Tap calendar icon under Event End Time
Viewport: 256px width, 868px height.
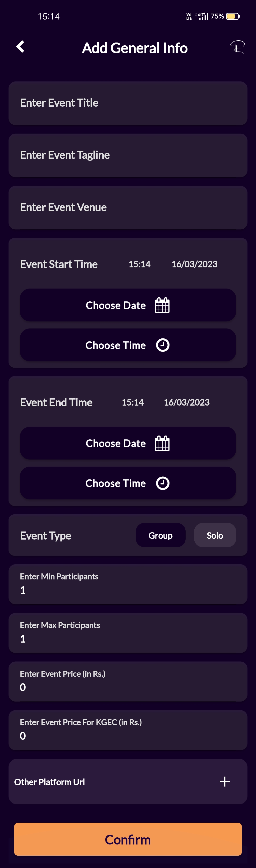point(162,443)
